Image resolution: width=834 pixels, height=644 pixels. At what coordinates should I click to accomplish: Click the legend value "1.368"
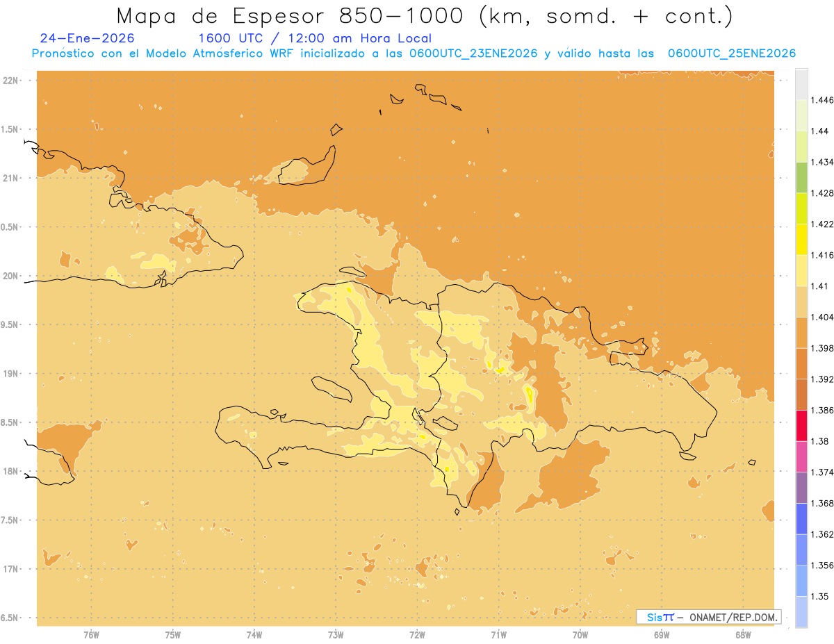tap(821, 503)
